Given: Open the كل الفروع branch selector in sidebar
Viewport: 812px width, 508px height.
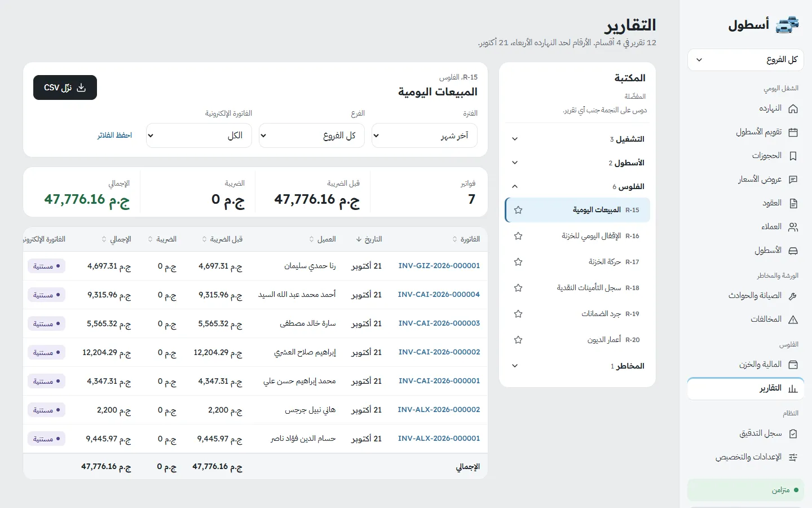Looking at the screenshot, I should pos(745,60).
